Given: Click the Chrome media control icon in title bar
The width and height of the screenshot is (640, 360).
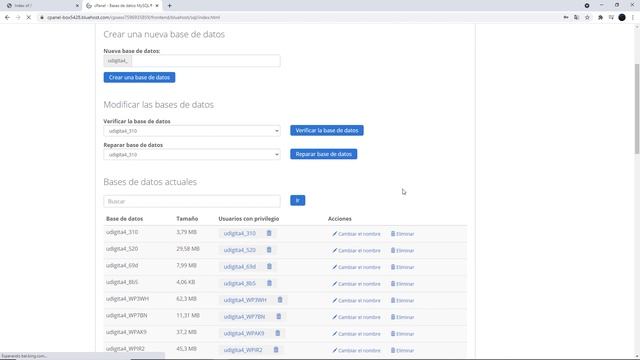Looking at the screenshot, I should pos(587,6).
